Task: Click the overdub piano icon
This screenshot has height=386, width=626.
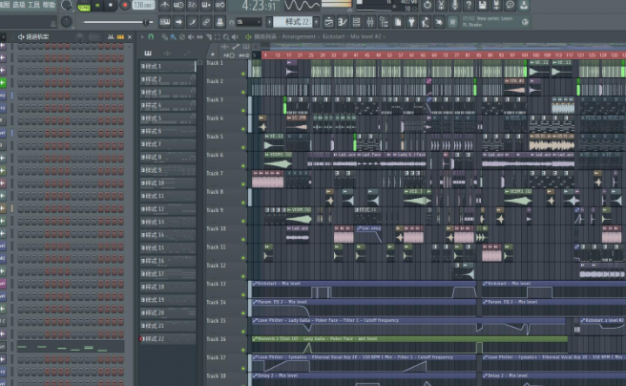Action: (206, 5)
